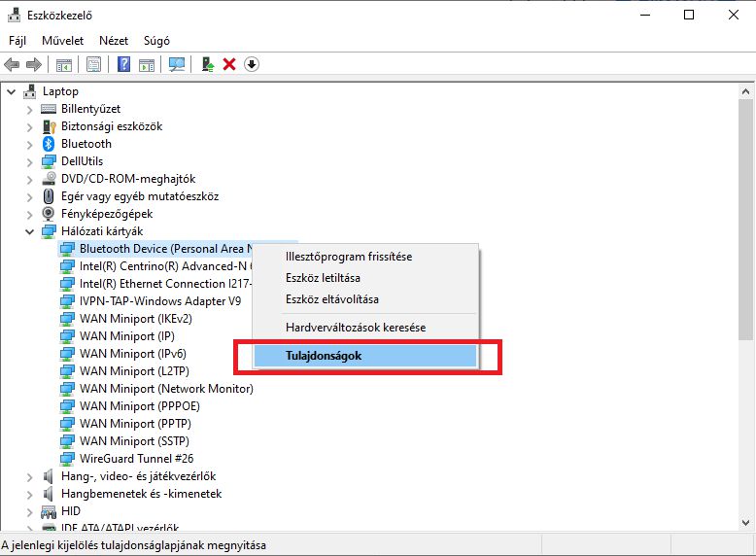Expand the Billentyűzet category
Viewport: 756px width, 556px height.
click(x=30, y=109)
